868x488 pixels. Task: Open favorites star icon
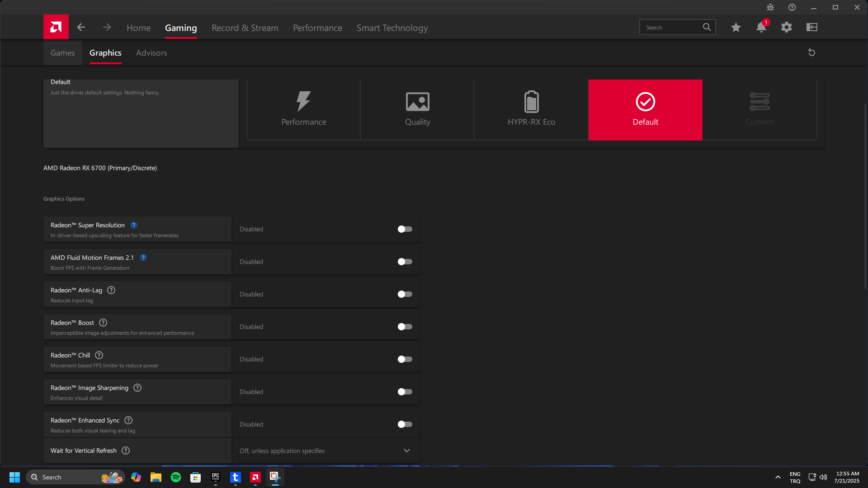[736, 28]
